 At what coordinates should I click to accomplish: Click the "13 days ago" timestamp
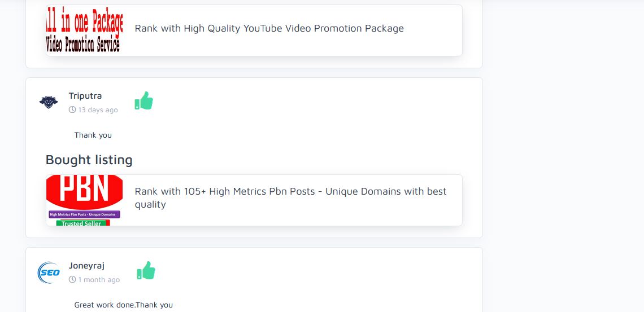98,110
